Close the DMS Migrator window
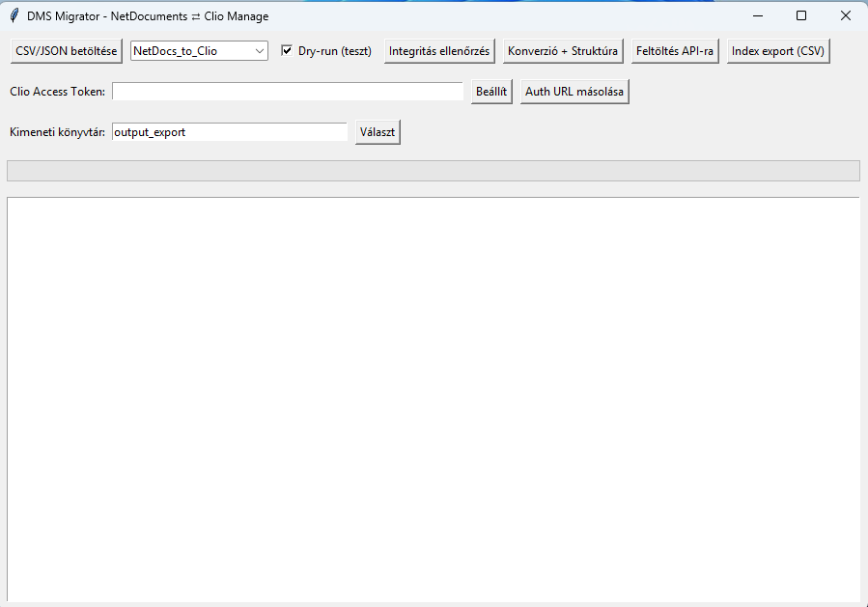This screenshot has height=607, width=868. tap(845, 15)
